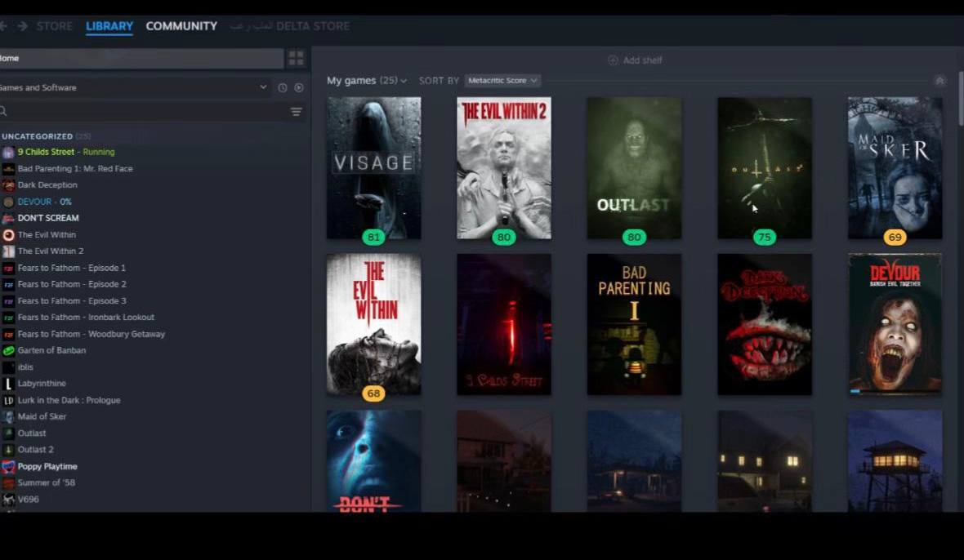This screenshot has width=964, height=560.
Task: Click 9 Childs Street game icon
Action: coord(8,153)
